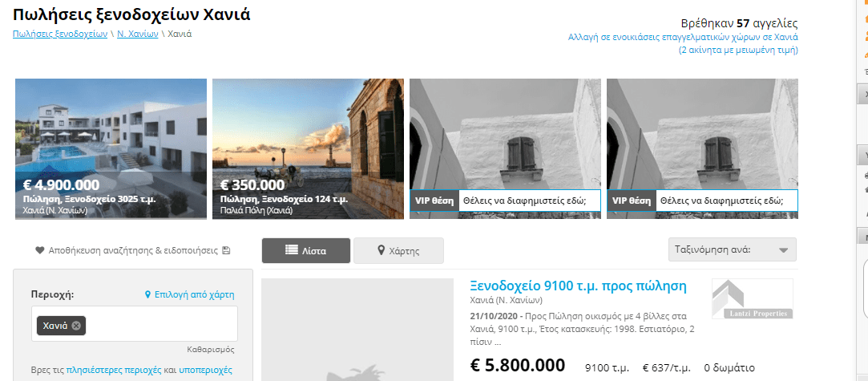
Task: Click the Lantzi Properties agency logo
Action: [x=753, y=299]
